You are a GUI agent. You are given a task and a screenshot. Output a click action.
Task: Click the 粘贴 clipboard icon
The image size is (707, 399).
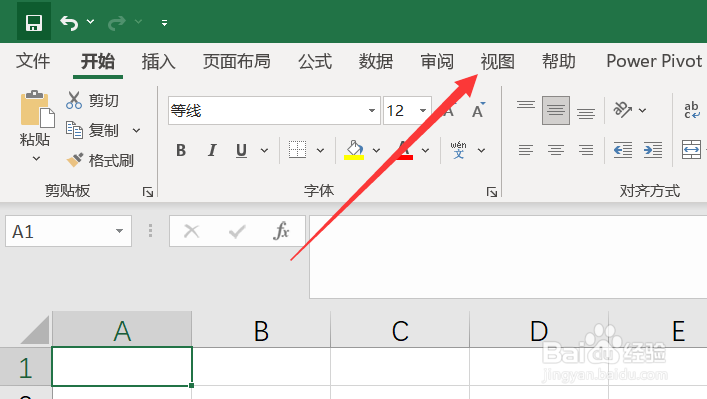tap(37, 109)
